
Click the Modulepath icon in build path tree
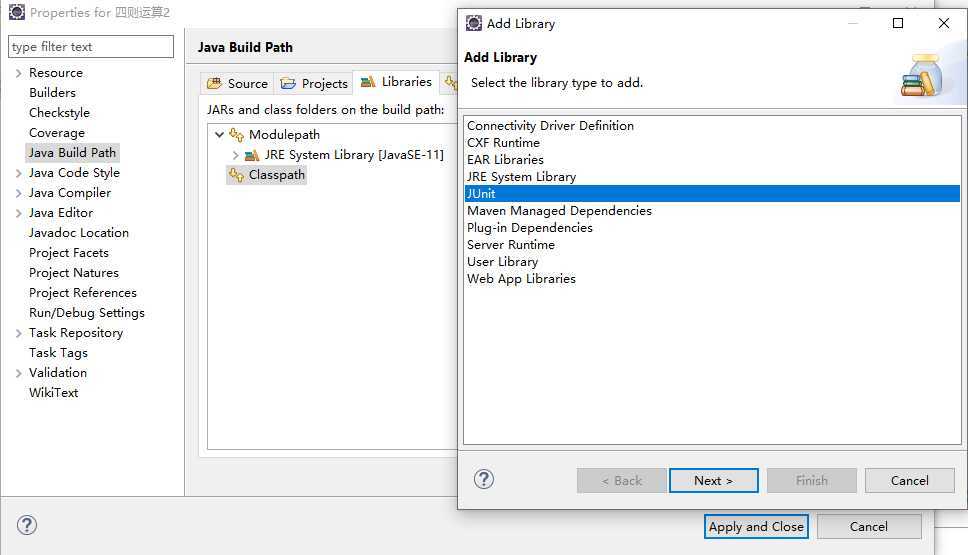237,135
